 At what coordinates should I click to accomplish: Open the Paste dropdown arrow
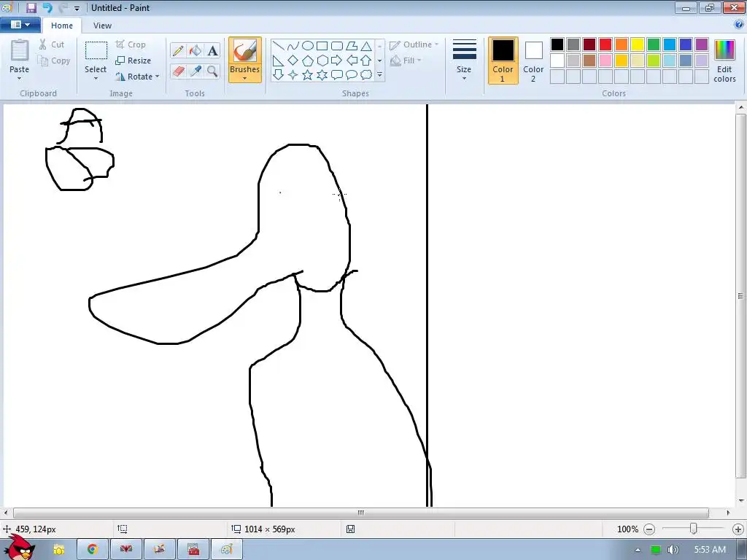point(19,79)
